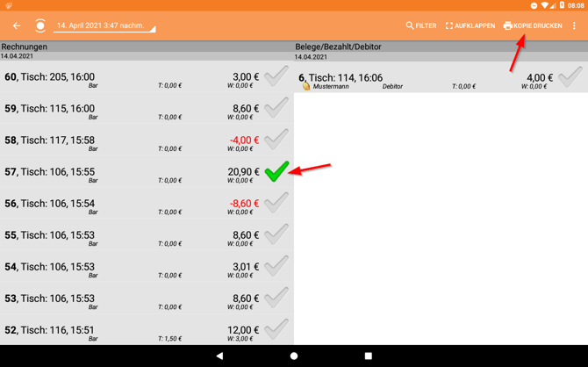Check the checkmark for invoice 58
The width and height of the screenshot is (588, 367).
[x=276, y=140]
